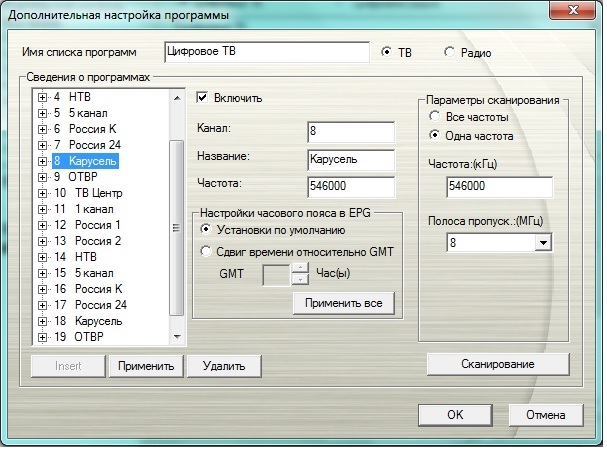The image size is (607, 460).
Task: Click the Имя списка программ text field
Action: [267, 52]
